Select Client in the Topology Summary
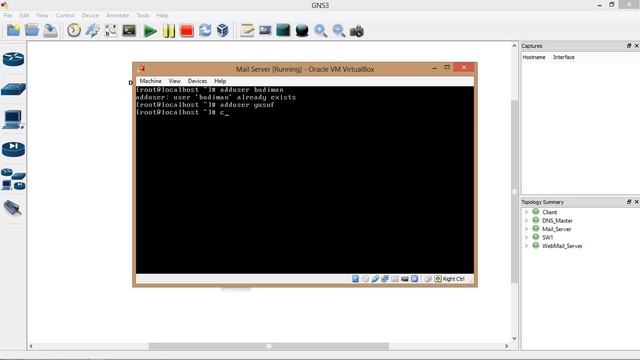This screenshot has height=360, width=640. 549,212
